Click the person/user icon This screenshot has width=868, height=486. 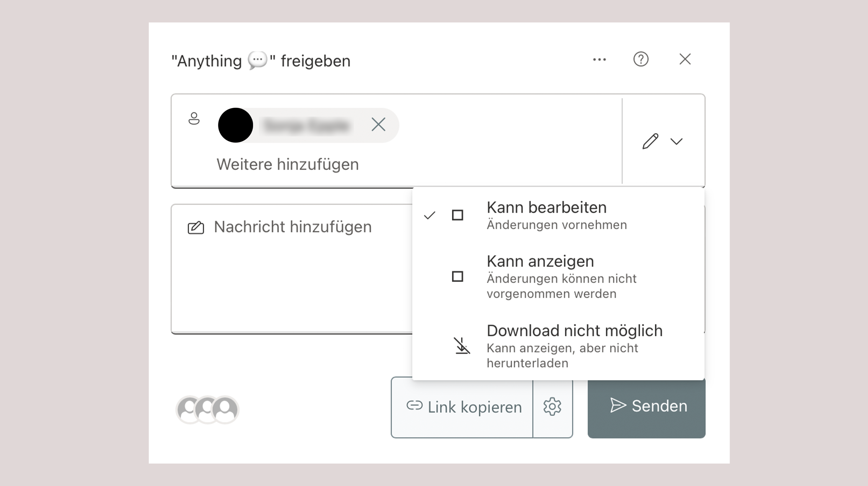(194, 118)
